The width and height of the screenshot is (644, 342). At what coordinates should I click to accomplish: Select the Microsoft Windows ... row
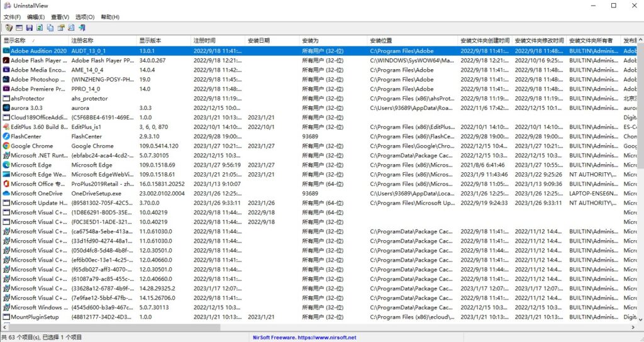(x=319, y=307)
